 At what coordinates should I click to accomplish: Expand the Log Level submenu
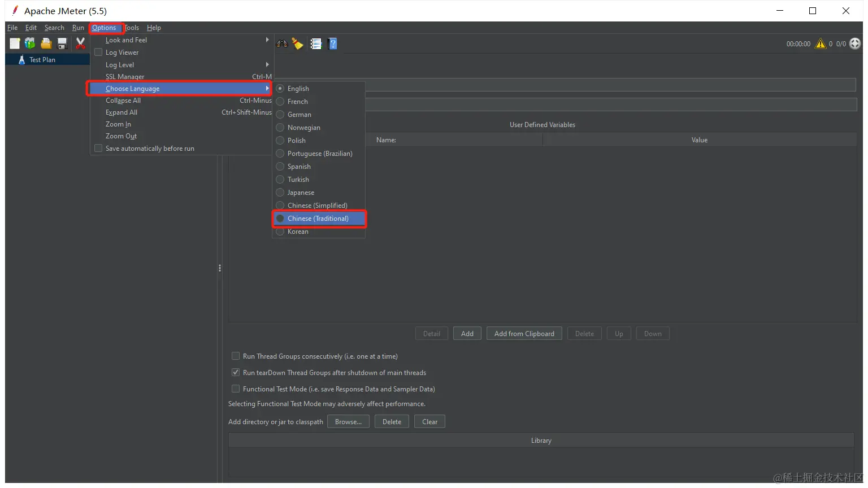click(181, 65)
